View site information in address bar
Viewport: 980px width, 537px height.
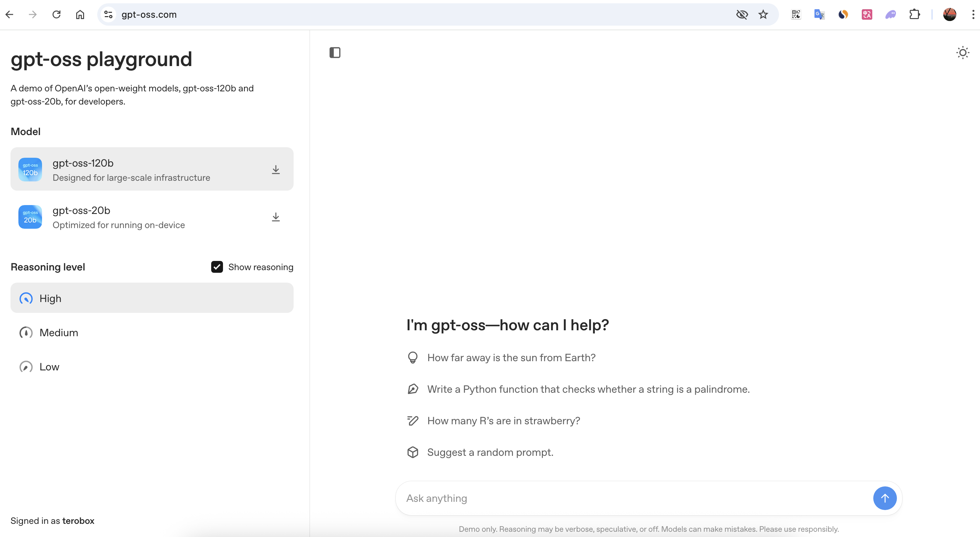click(x=108, y=14)
